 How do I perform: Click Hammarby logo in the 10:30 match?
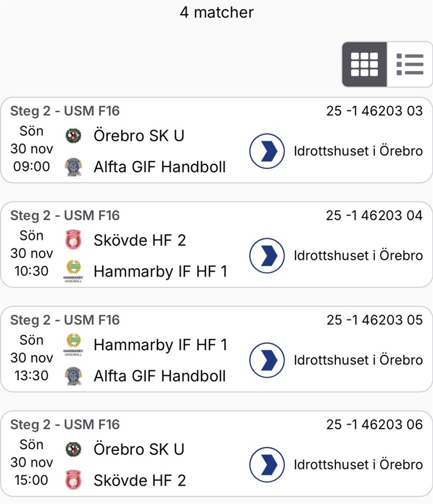point(73,271)
